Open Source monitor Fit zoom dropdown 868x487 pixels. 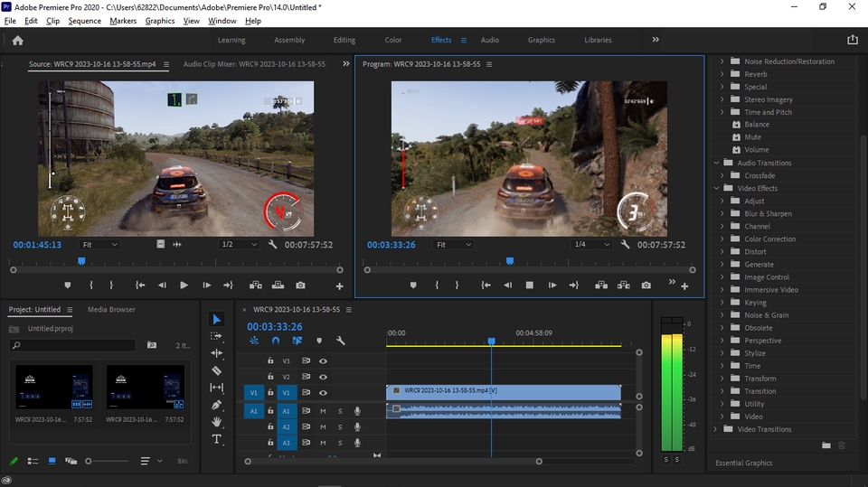coord(99,245)
